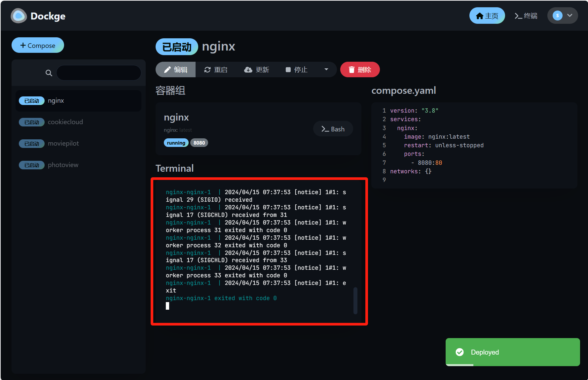The height and width of the screenshot is (380, 588).
Task: Open the user profile dropdown chevron
Action: (x=570, y=16)
